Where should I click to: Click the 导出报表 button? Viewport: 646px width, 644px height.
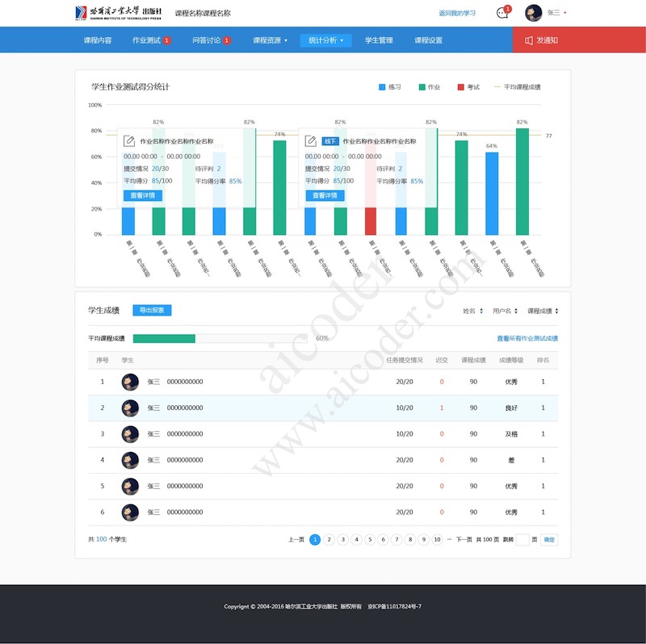click(x=153, y=311)
